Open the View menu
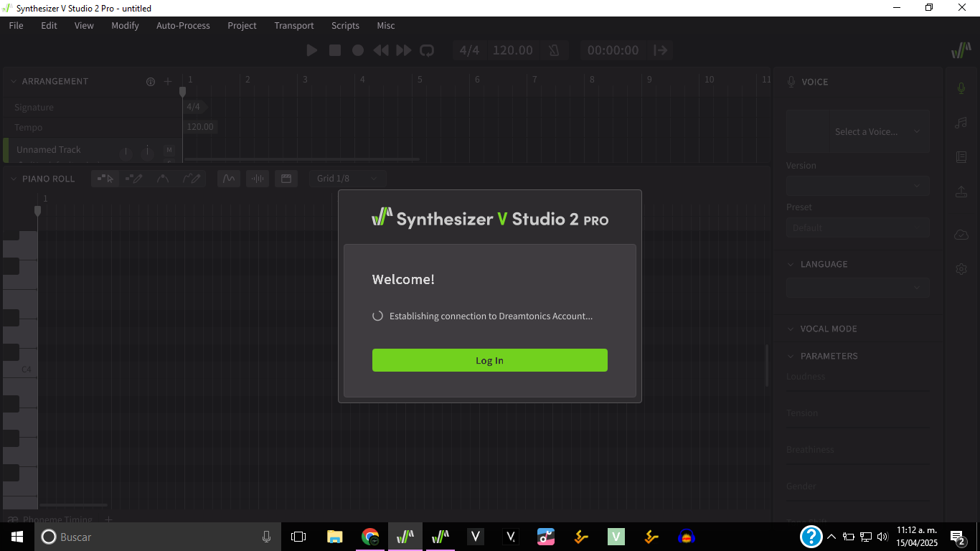The image size is (980, 551). point(84,25)
